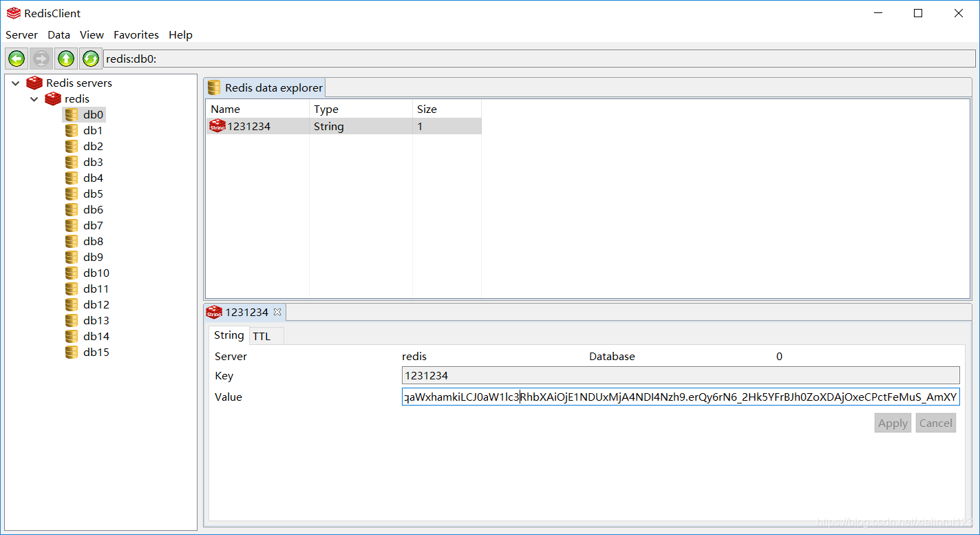The image size is (980, 535).
Task: Click the green Up arrow toolbar icon
Action: coord(66,59)
